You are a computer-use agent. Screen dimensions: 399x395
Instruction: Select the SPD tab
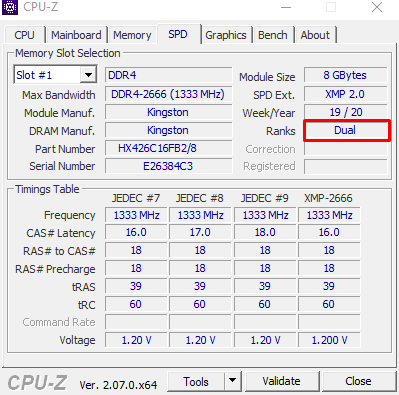pyautogui.click(x=178, y=34)
